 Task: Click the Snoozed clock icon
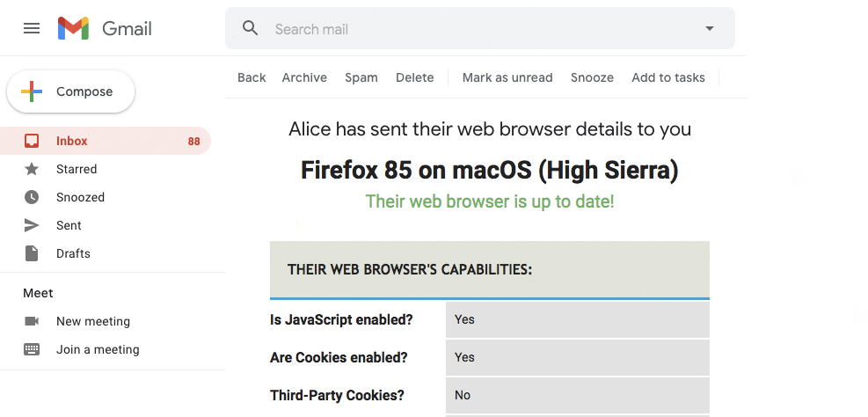click(32, 197)
